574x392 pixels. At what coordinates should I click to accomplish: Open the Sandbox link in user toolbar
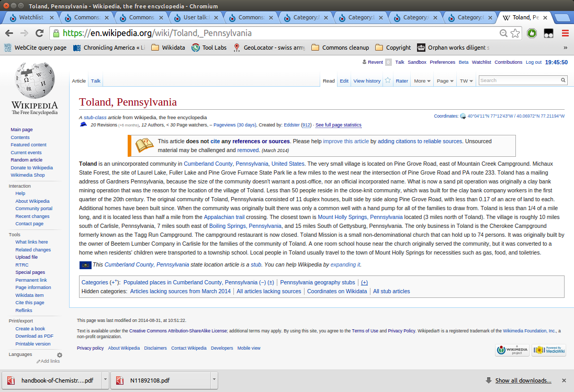coord(417,62)
